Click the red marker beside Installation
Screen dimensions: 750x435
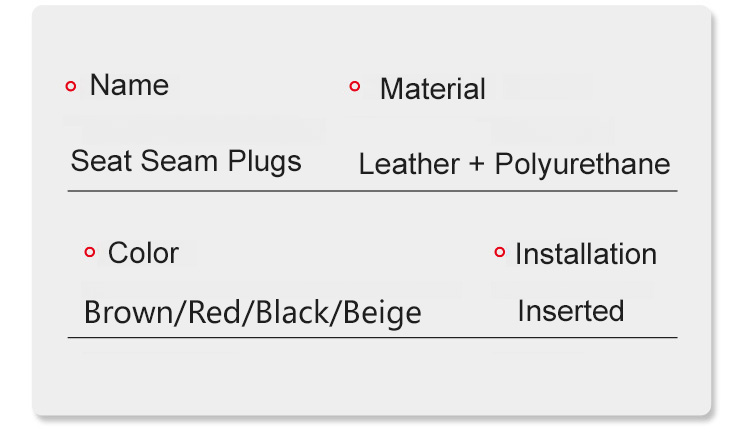pyautogui.click(x=500, y=253)
